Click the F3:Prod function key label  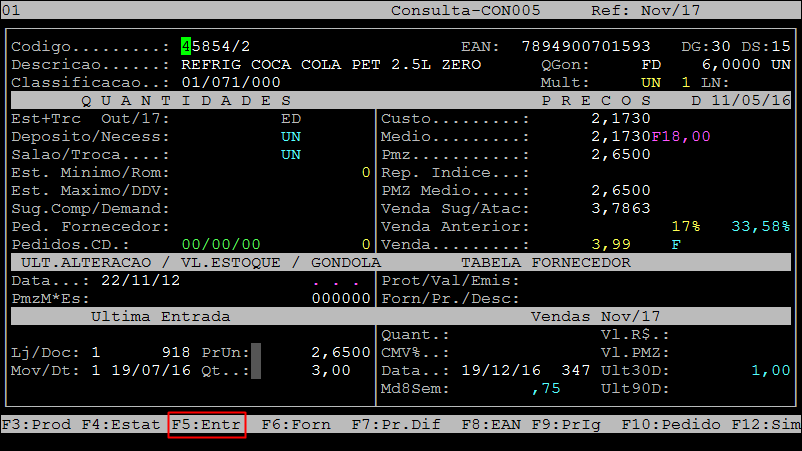[36, 424]
